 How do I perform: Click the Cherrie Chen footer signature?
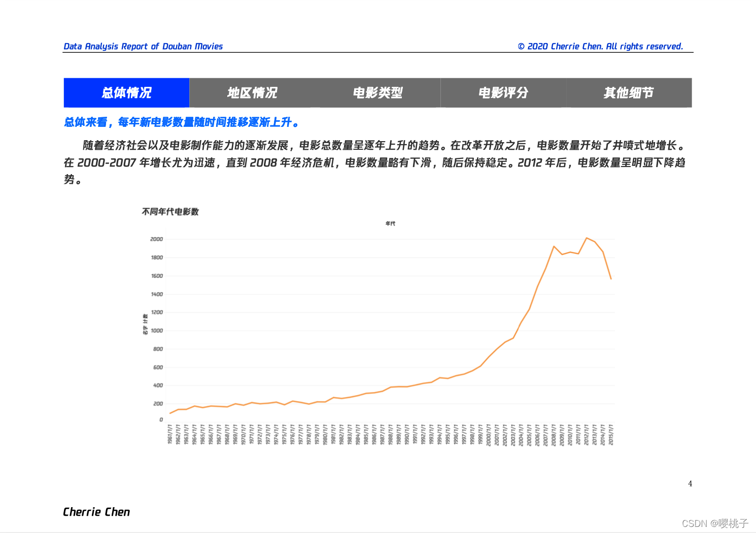[96, 512]
